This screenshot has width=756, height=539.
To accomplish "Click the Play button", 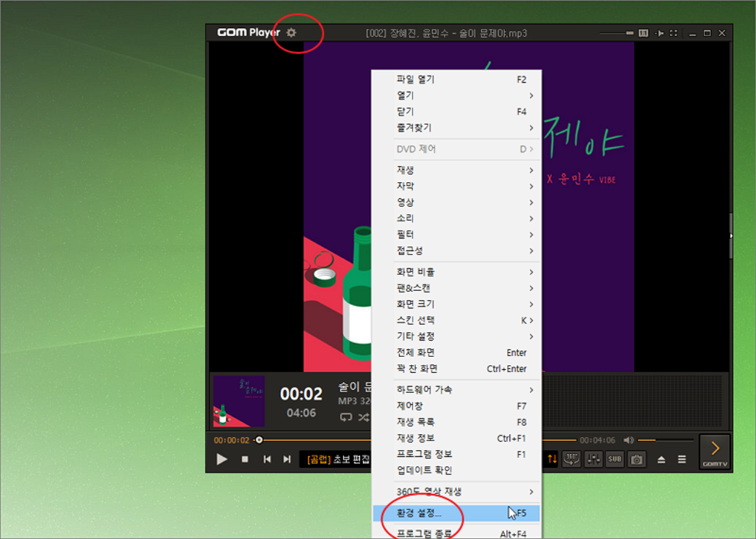I will tap(222, 459).
